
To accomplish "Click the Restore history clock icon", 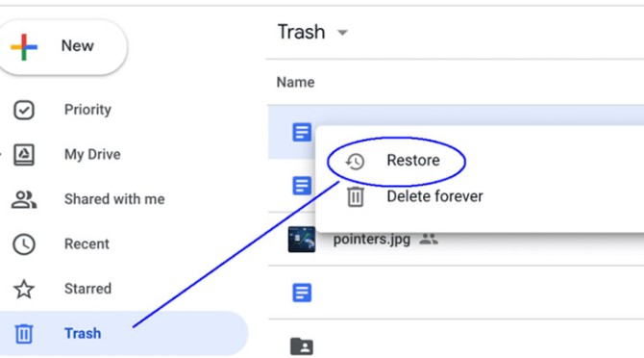I will point(355,161).
